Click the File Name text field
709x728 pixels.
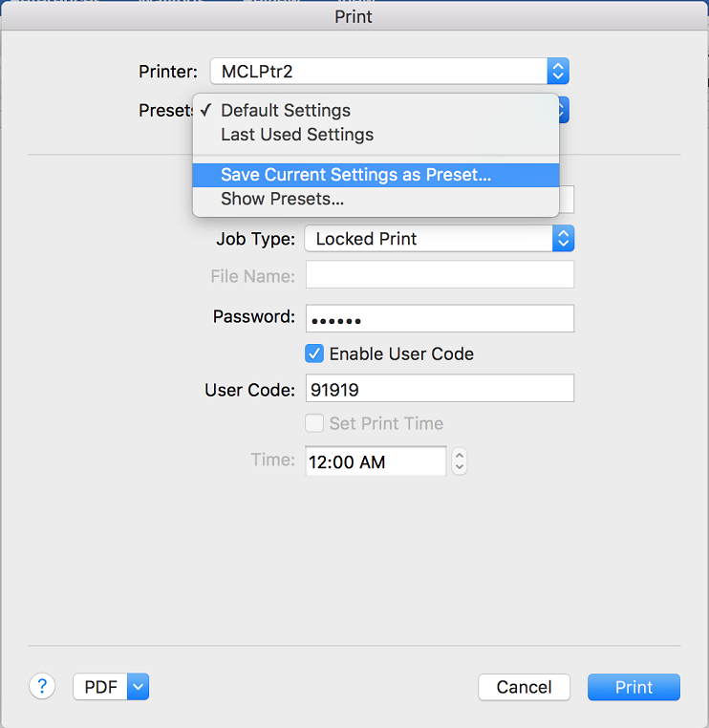tap(440, 274)
